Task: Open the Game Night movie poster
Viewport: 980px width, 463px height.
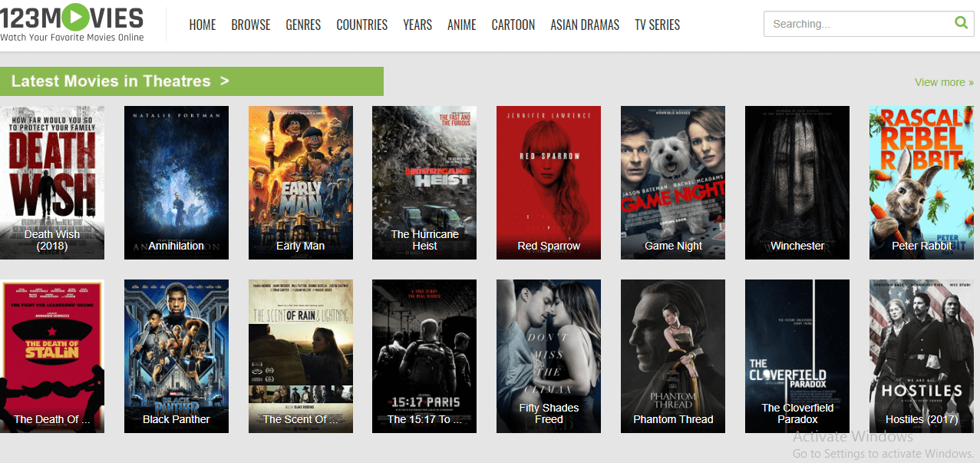Action: (x=673, y=183)
